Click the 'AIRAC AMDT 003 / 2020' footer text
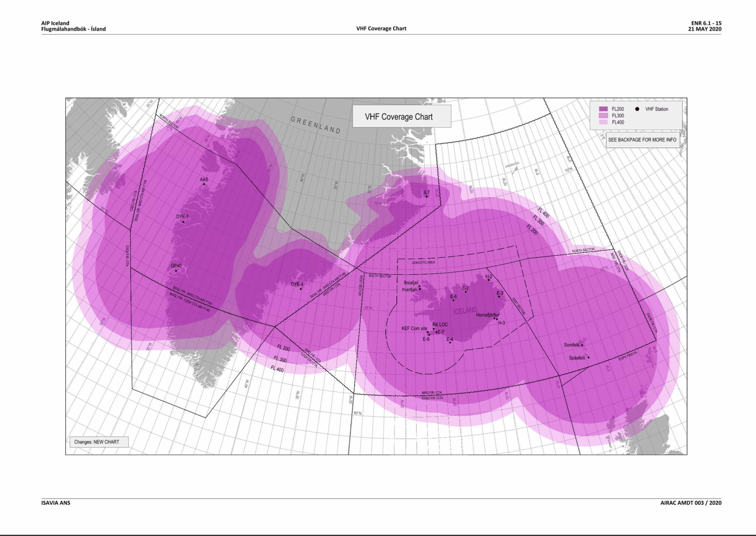 [691, 503]
